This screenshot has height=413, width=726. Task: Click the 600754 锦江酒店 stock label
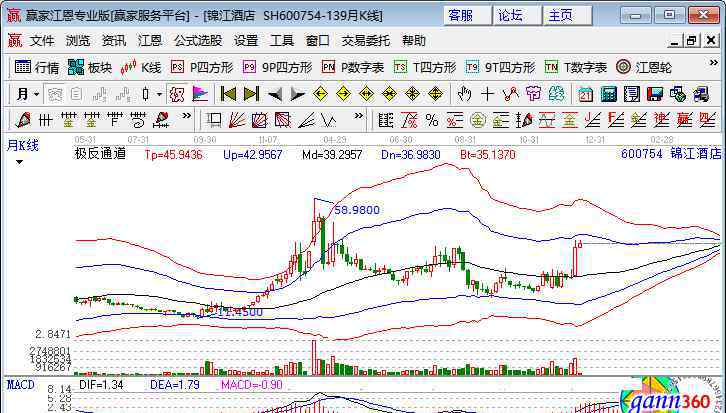[671, 154]
